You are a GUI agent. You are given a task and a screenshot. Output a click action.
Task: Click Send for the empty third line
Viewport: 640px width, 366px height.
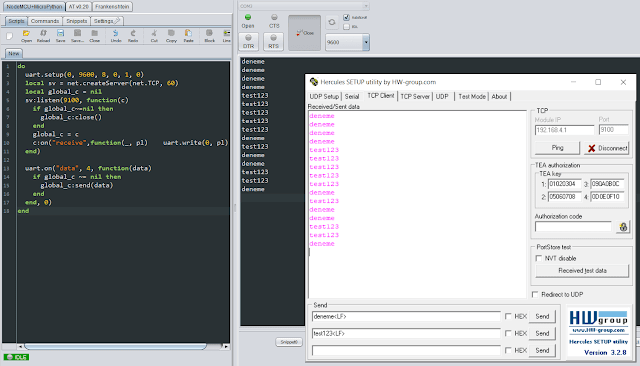click(542, 350)
